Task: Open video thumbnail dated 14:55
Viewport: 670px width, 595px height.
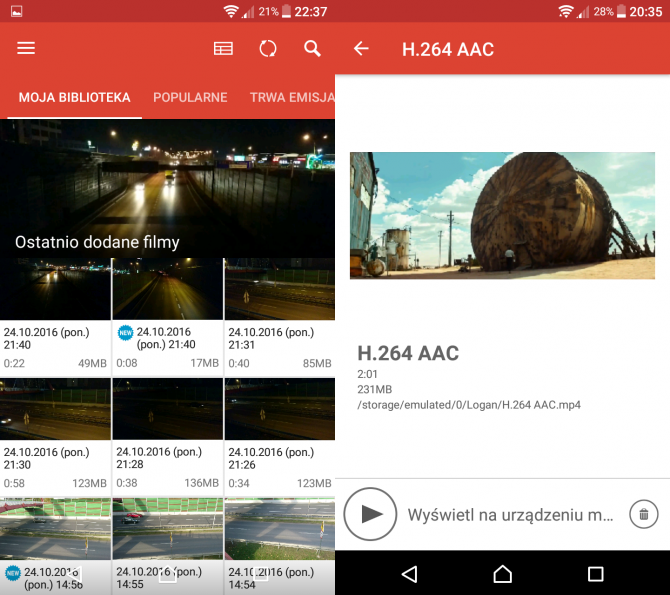Action: pos(168,529)
